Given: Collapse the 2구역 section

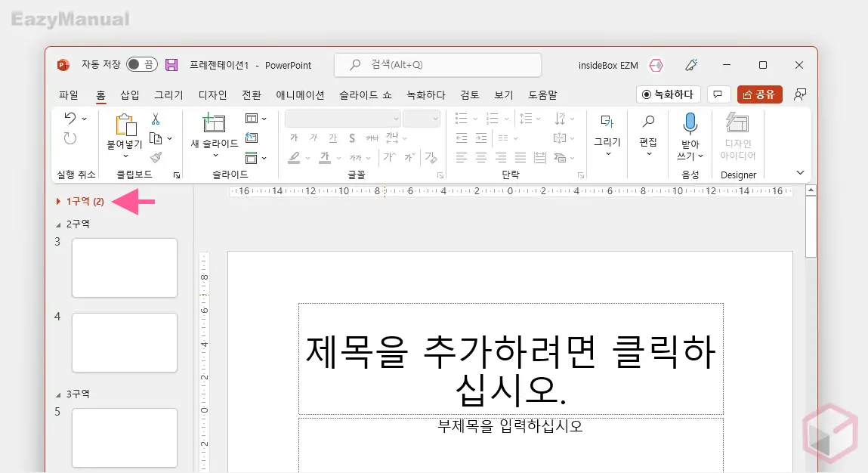Looking at the screenshot, I should tap(58, 225).
